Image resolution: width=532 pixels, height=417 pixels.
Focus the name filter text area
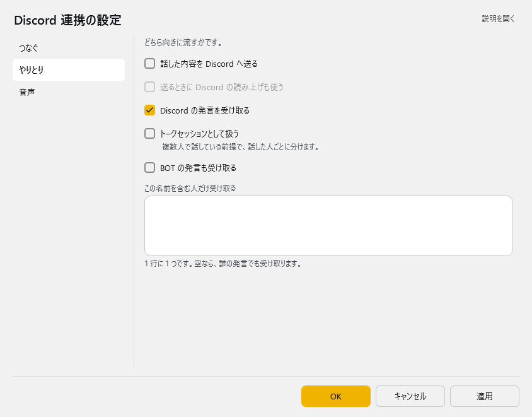pyautogui.click(x=328, y=226)
